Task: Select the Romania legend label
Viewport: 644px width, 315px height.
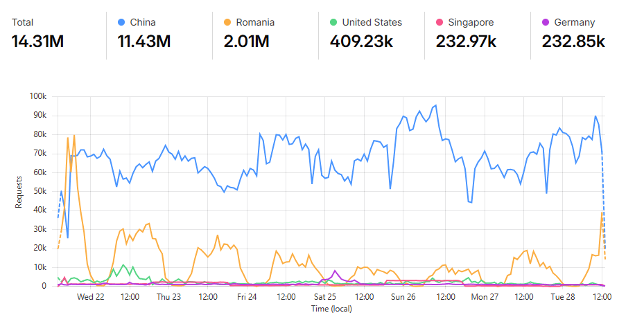Action: click(255, 22)
